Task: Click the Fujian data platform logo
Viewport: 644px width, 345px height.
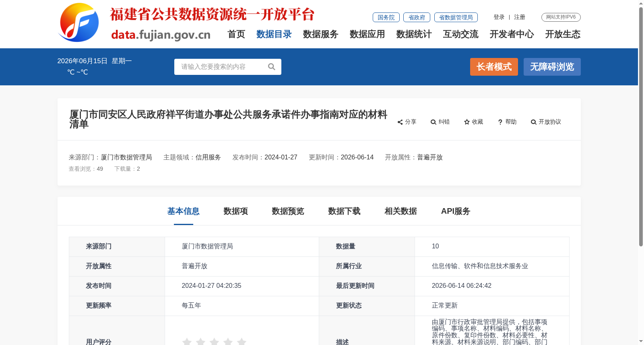Action: [x=79, y=23]
